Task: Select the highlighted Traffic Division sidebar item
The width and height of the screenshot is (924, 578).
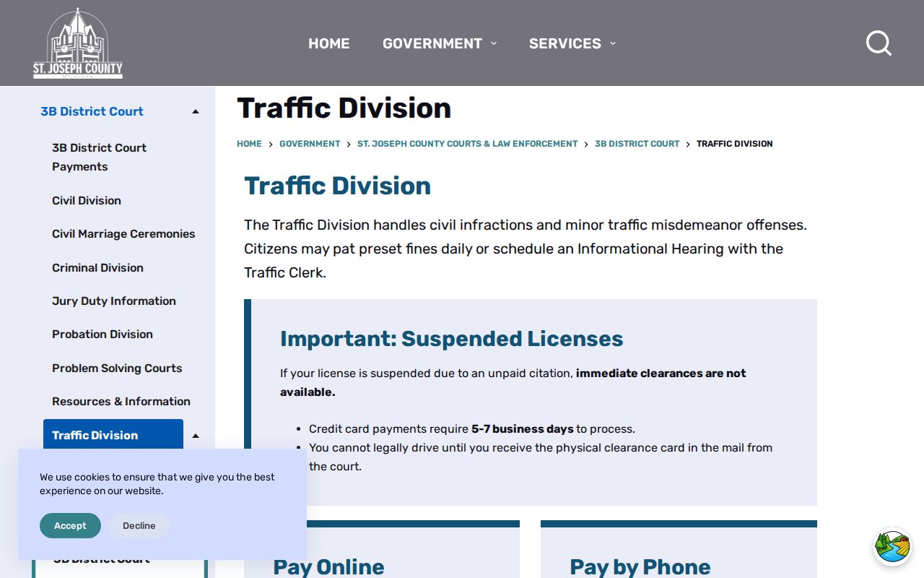Action: coord(113,435)
